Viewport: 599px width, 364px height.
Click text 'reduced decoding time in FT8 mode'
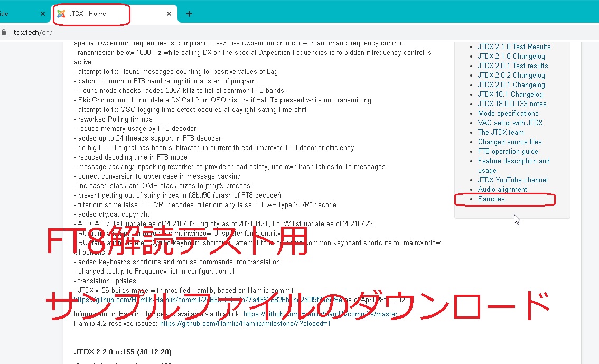pyautogui.click(x=133, y=157)
